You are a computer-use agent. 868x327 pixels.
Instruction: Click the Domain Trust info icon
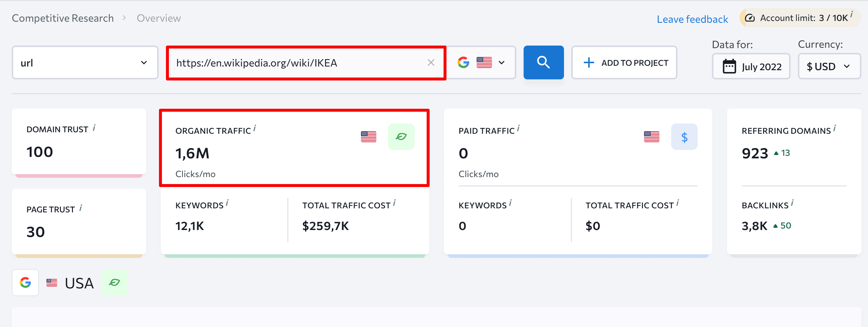pos(94,127)
